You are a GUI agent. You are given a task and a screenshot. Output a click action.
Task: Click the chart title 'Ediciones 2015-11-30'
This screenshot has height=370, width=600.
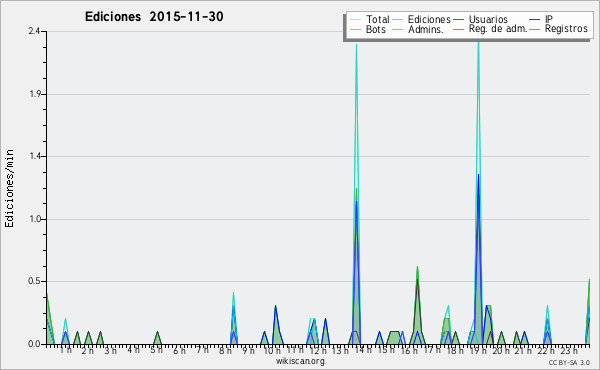point(154,17)
